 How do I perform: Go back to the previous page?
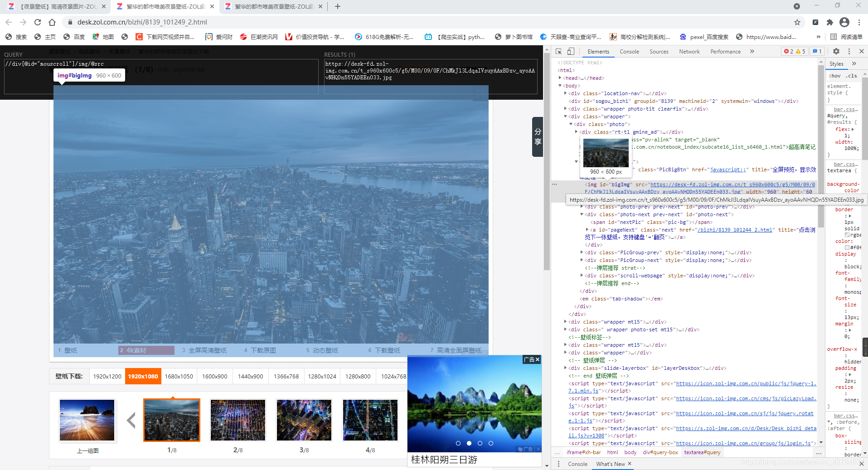[9, 22]
